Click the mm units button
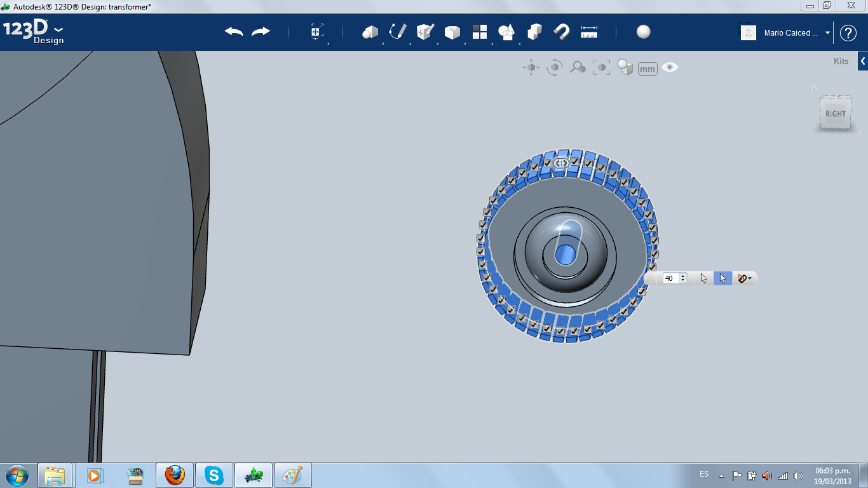The image size is (868, 488). tap(648, 69)
